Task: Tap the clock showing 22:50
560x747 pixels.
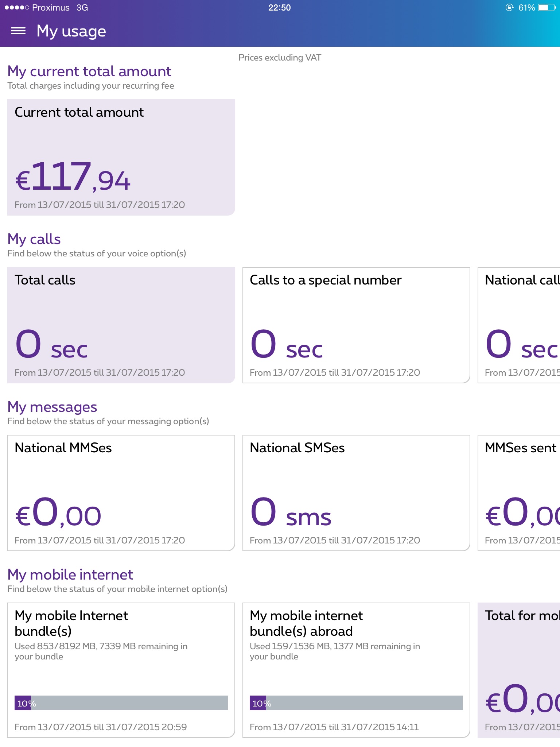Action: tap(280, 8)
